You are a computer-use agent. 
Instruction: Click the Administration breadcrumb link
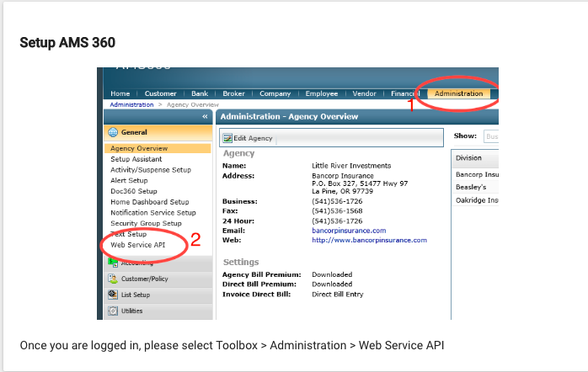point(131,104)
